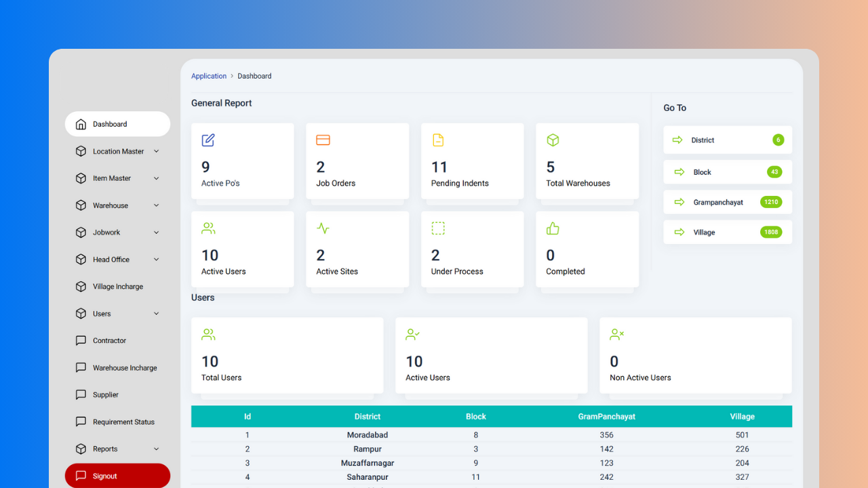Image resolution: width=868 pixels, height=488 pixels.
Task: Click the Reports cube icon
Action: point(81,449)
